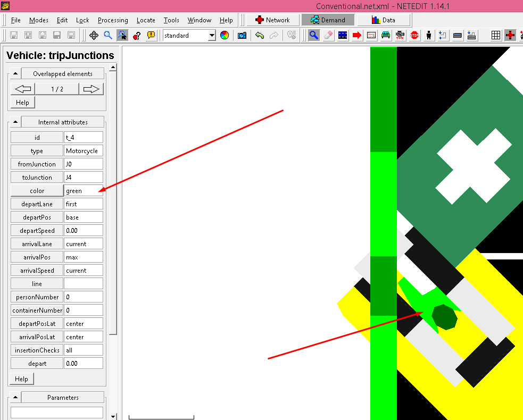Click the compute path map-pin gear icon
Viewport: 523px width, 420px height.
pos(292,35)
